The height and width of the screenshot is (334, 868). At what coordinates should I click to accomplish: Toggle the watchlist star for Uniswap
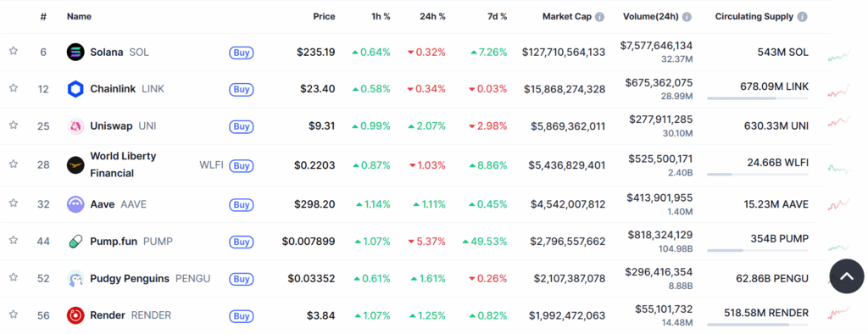pyautogui.click(x=14, y=125)
